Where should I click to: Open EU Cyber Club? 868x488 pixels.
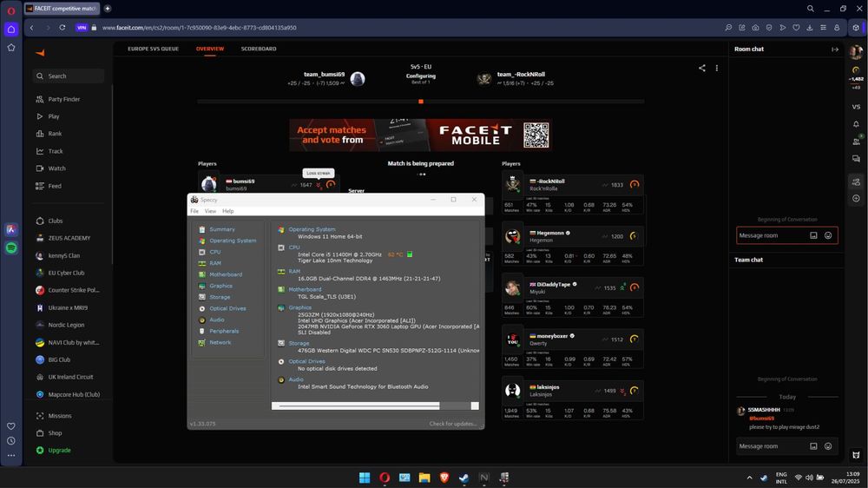click(x=66, y=273)
